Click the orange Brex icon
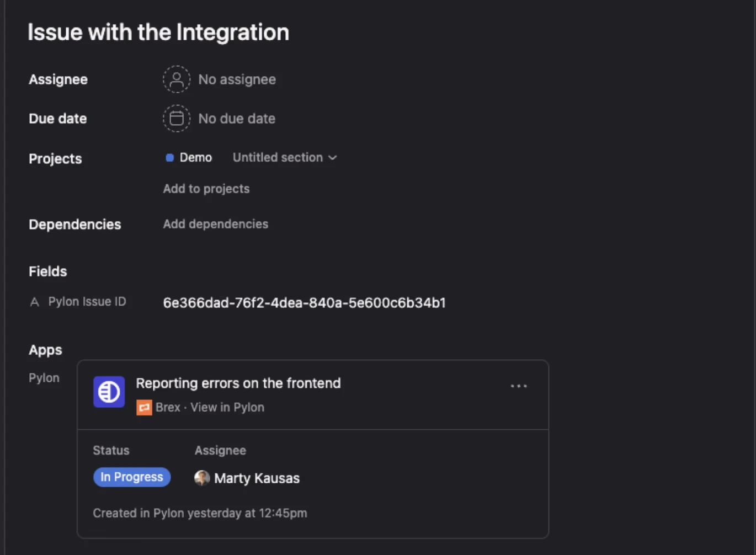The height and width of the screenshot is (555, 756). [x=144, y=408]
